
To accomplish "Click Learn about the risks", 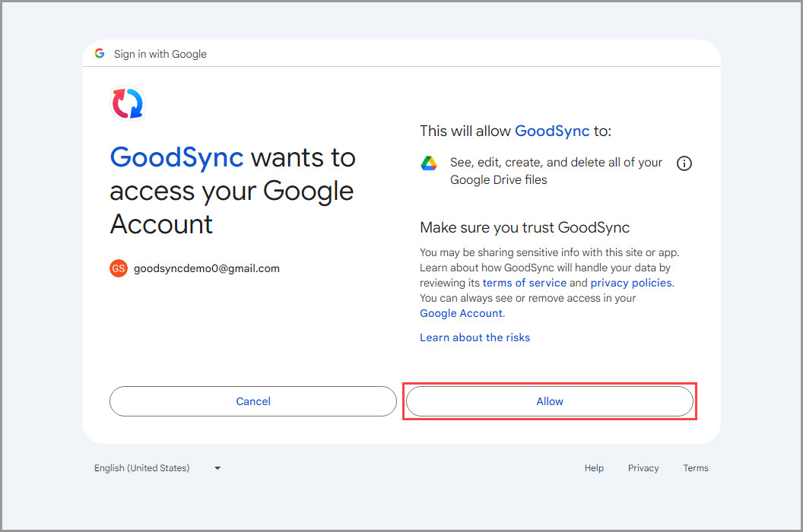I will pos(474,337).
